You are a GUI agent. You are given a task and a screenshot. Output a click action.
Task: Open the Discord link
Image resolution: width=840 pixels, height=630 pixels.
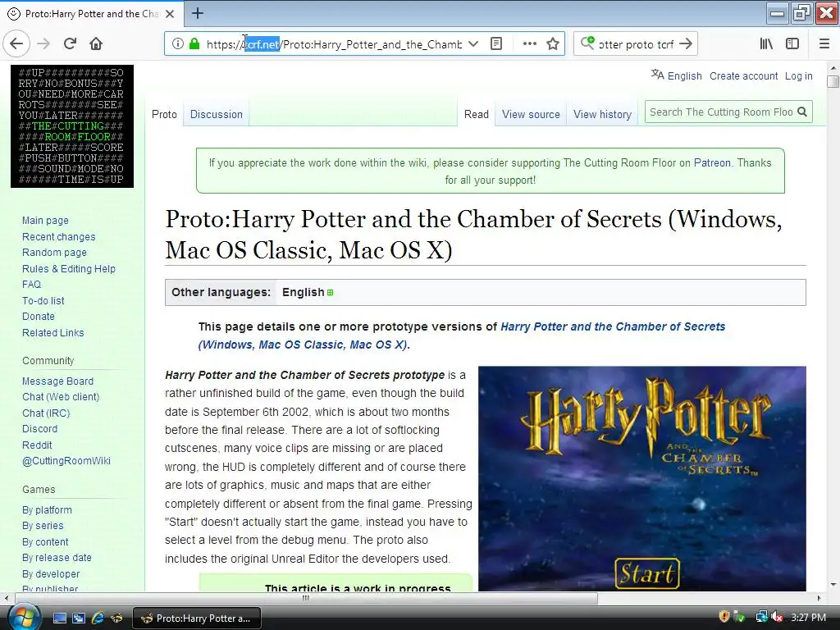[40, 428]
